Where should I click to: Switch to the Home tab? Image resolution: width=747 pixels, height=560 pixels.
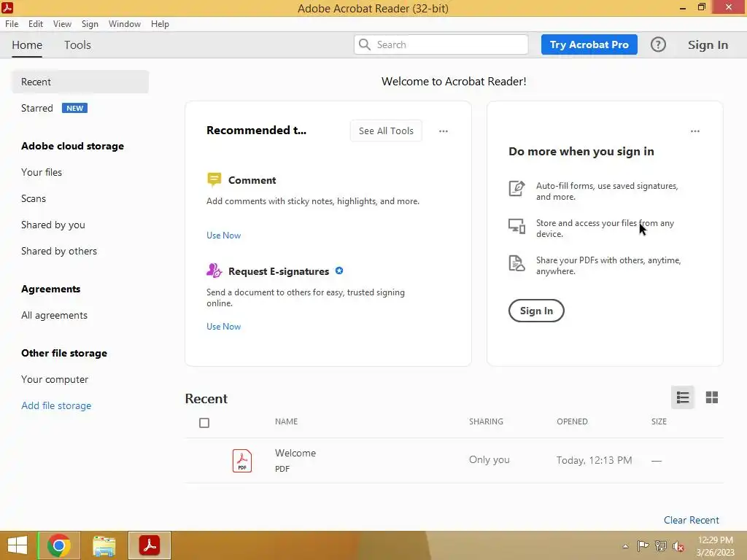[x=27, y=44]
